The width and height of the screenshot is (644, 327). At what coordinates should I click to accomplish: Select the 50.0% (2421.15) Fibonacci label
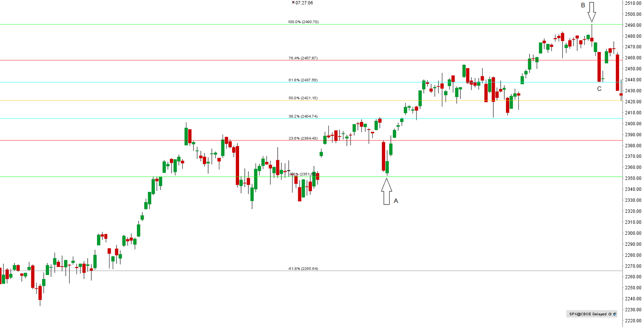pyautogui.click(x=303, y=98)
